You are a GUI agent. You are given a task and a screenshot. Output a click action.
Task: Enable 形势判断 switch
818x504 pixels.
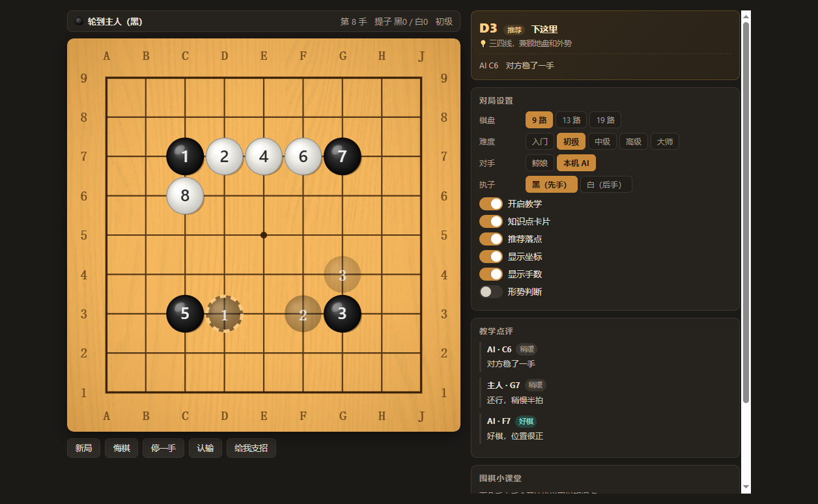coord(491,292)
